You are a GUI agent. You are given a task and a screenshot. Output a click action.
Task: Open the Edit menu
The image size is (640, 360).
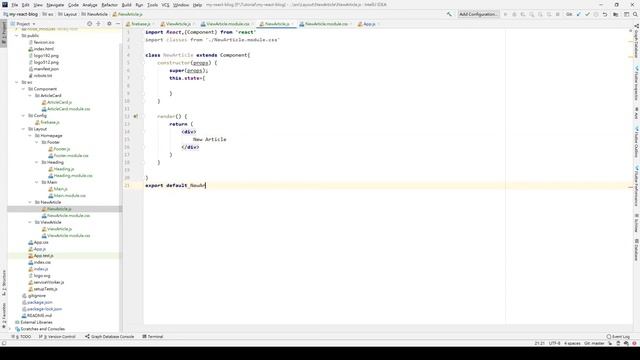tap(25, 5)
